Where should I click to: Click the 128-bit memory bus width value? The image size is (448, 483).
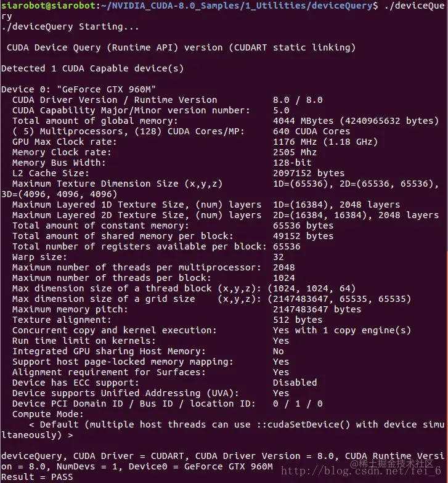[x=292, y=163]
